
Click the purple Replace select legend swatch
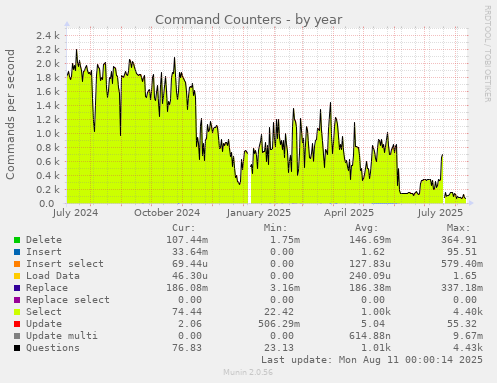click(17, 300)
